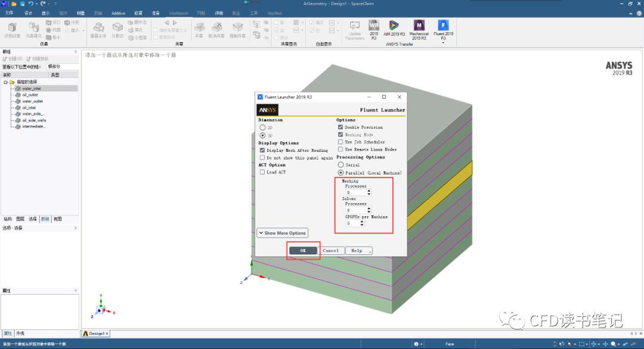Toggle Meshing Mode checkbox

coord(340,135)
